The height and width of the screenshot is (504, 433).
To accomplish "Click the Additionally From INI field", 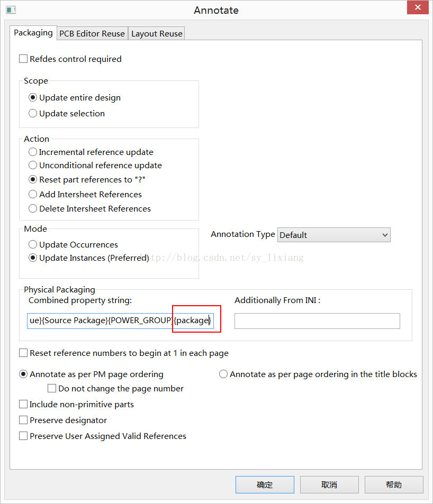I will [x=317, y=321].
